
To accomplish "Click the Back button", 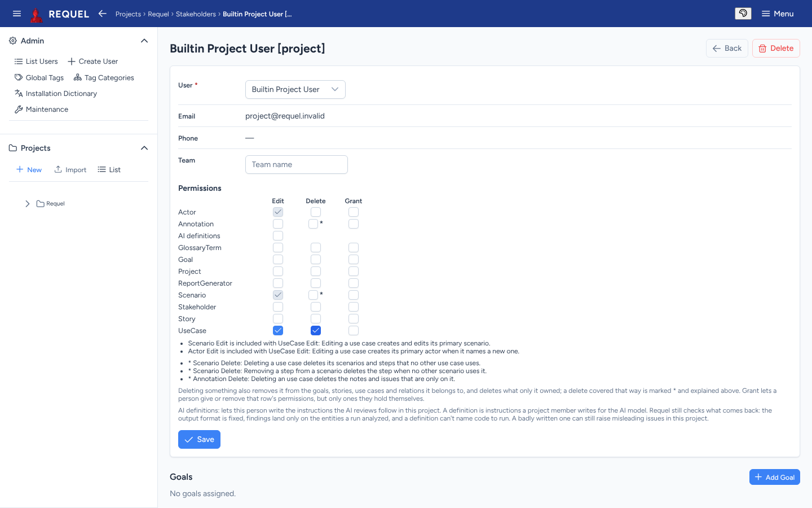I will (727, 49).
